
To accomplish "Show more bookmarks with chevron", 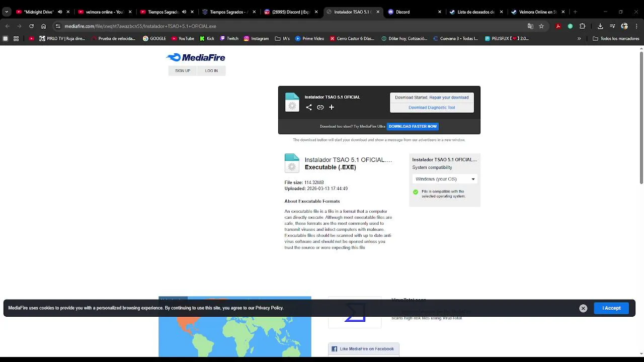I will [579, 38].
